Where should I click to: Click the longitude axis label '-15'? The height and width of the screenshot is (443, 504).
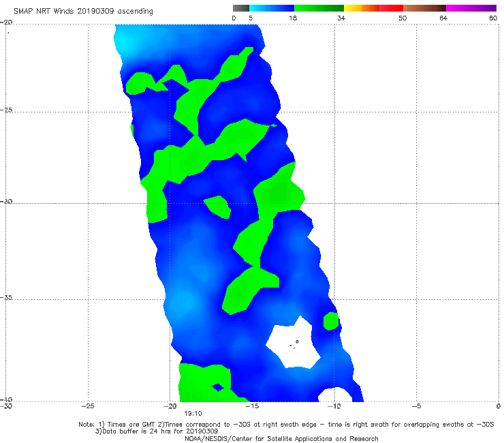[x=252, y=406]
